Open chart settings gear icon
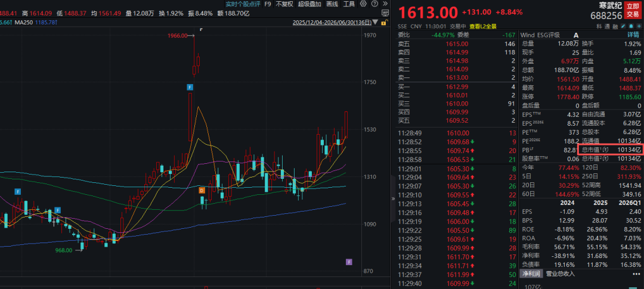Screen dimensions: 644x289 click(363, 4)
